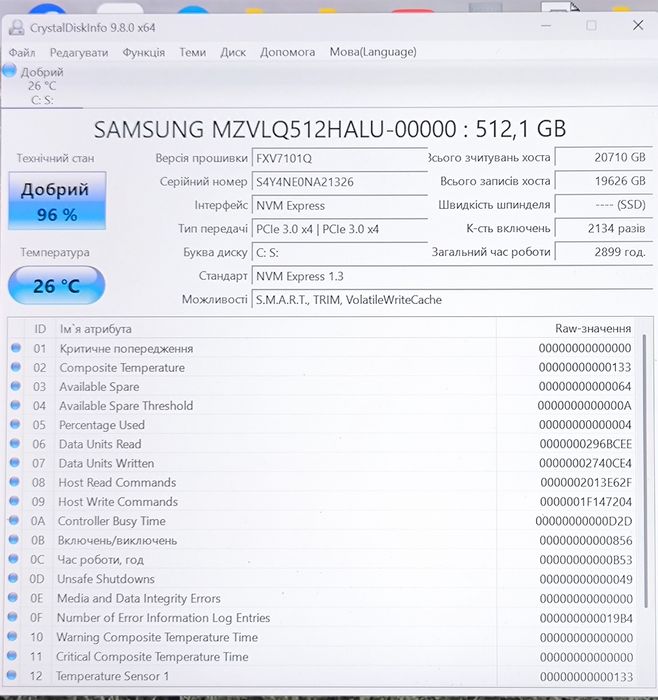The height and width of the screenshot is (700, 658).
Task: Click status icon of Включень/виключень row
Action: pos(14,539)
